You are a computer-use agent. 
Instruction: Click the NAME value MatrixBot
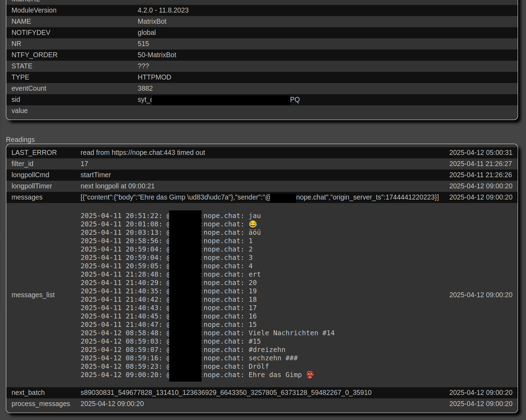click(x=152, y=21)
